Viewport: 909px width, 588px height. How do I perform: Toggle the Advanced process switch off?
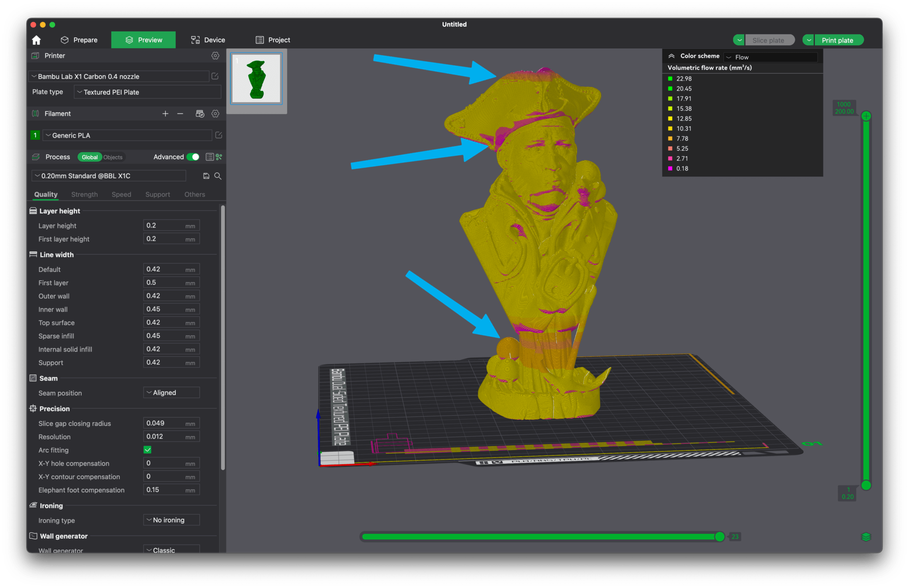[x=193, y=157]
